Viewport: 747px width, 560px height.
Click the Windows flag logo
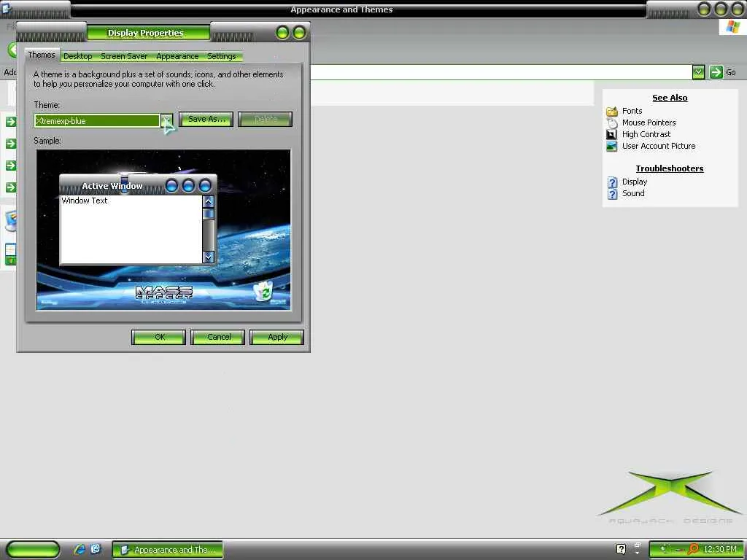732,27
